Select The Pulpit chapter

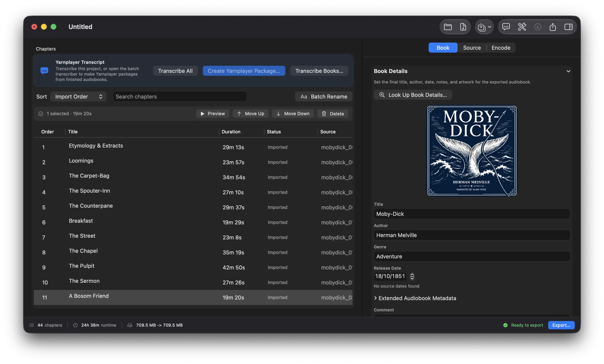tap(193, 267)
